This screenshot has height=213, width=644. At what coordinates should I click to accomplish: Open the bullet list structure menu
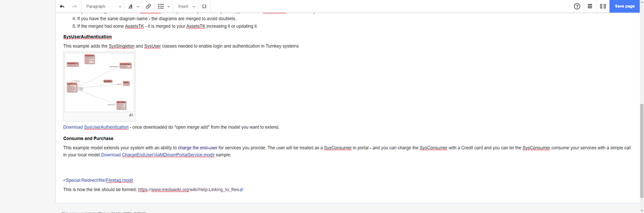click(x=164, y=6)
